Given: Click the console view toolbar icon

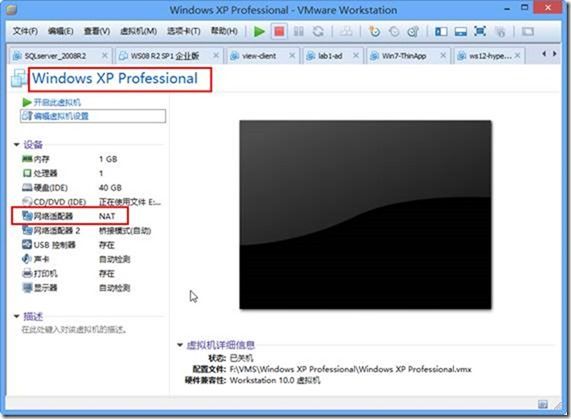Looking at the screenshot, I should [528, 32].
